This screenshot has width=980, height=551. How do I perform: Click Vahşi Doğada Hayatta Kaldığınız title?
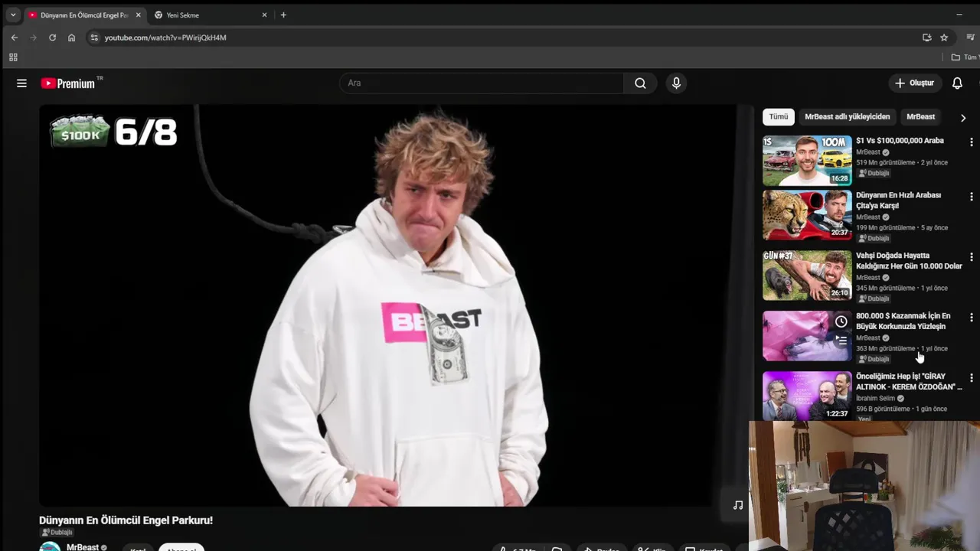909,261
